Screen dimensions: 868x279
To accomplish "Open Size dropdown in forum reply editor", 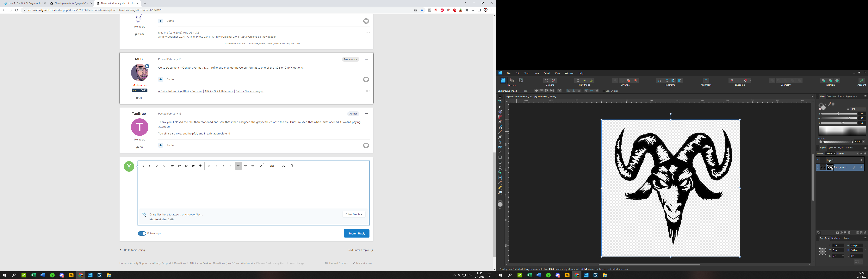I will tap(273, 166).
